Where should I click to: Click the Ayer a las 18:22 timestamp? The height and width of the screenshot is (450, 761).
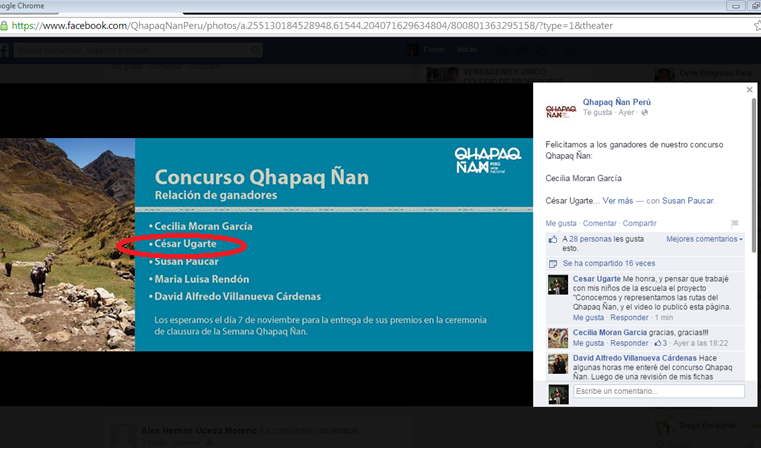(x=700, y=343)
